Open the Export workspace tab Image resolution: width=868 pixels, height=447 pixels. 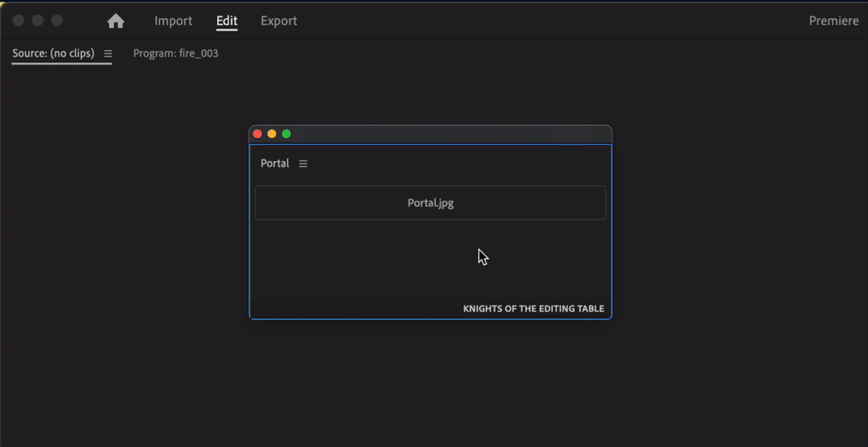point(279,21)
